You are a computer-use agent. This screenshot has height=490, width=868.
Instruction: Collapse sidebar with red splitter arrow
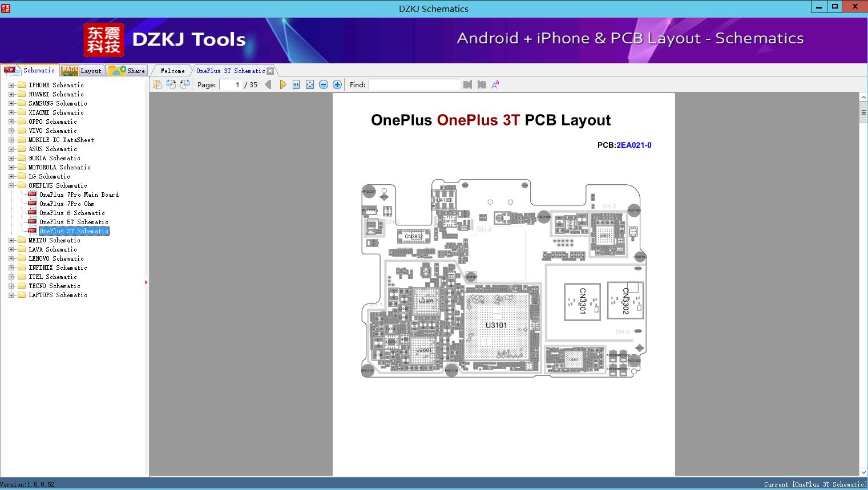pos(146,282)
